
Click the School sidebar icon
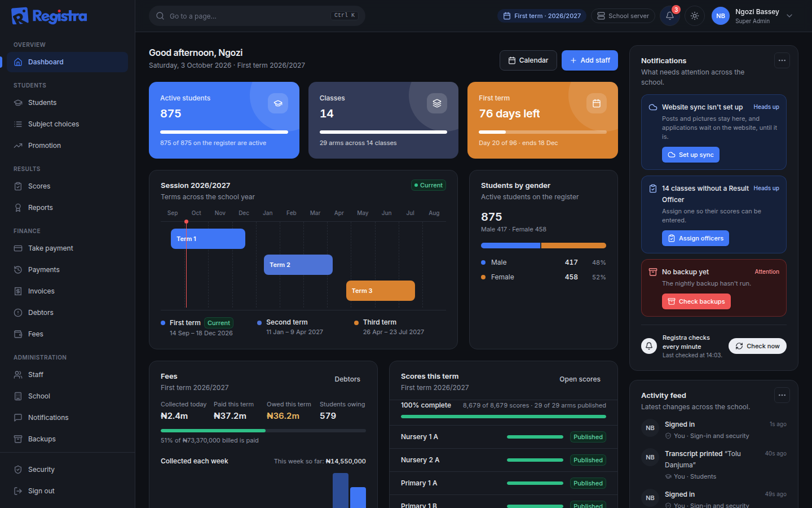click(x=18, y=396)
